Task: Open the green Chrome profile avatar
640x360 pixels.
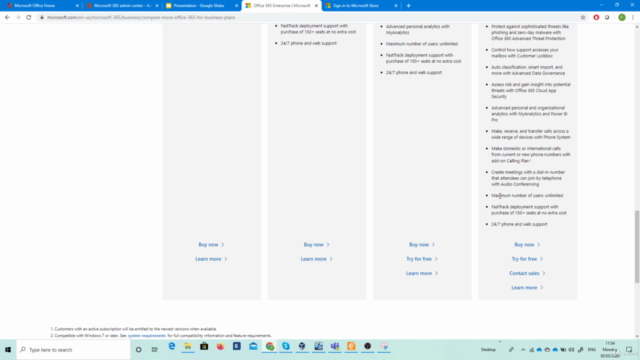Action: point(622,18)
